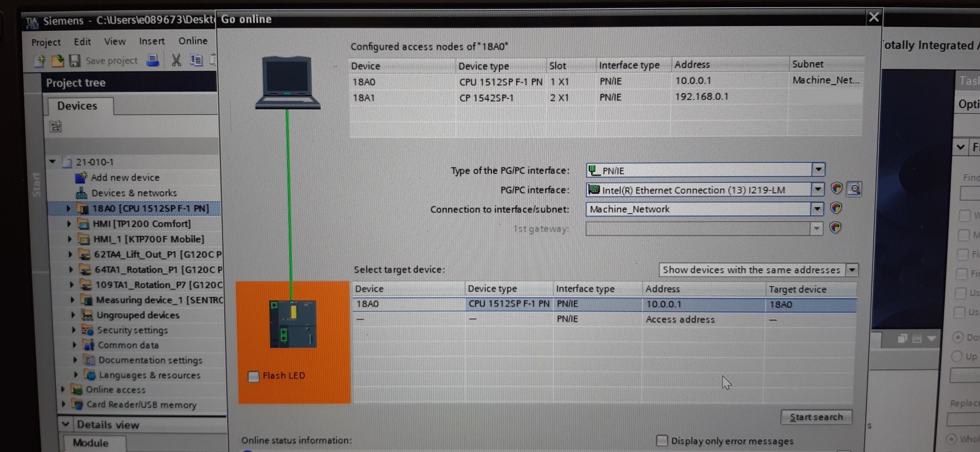Select HMI_1 KTP700F Mobile tree item
Screen dimensions: 980x452
tap(148, 239)
